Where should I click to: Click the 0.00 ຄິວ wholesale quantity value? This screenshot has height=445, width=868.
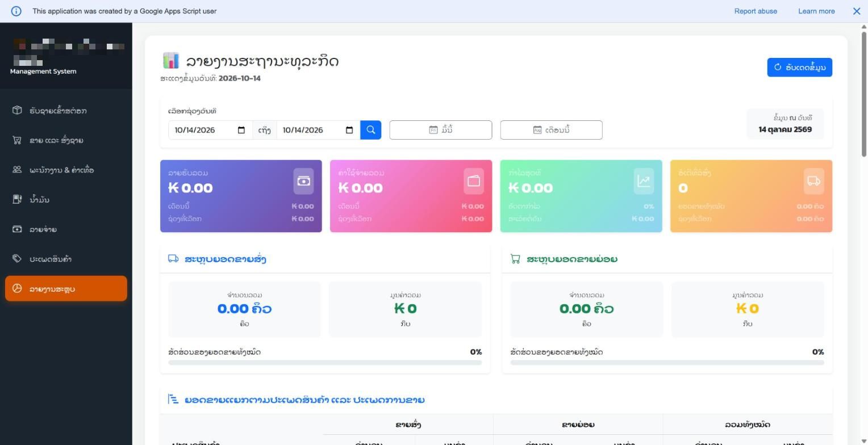(x=244, y=309)
